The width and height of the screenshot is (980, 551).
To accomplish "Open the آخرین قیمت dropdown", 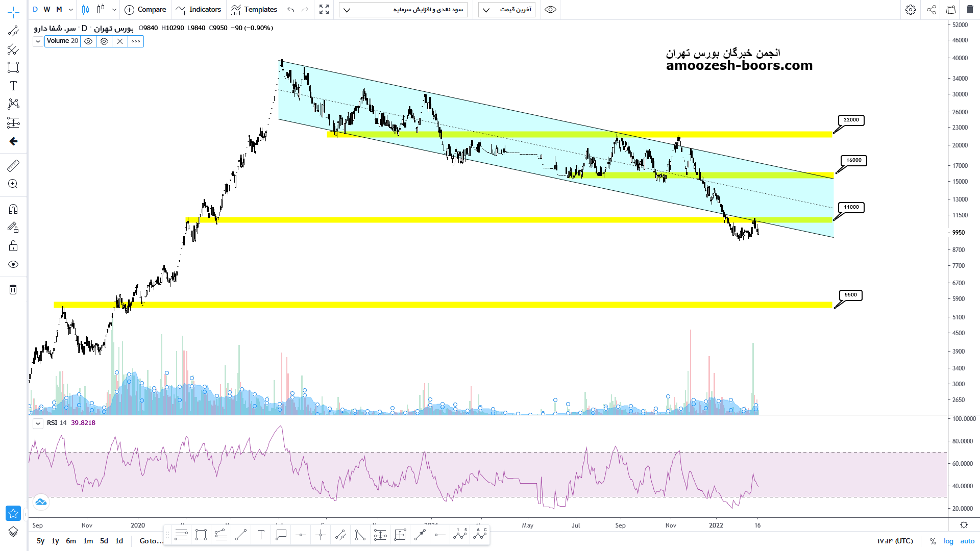I will (506, 10).
